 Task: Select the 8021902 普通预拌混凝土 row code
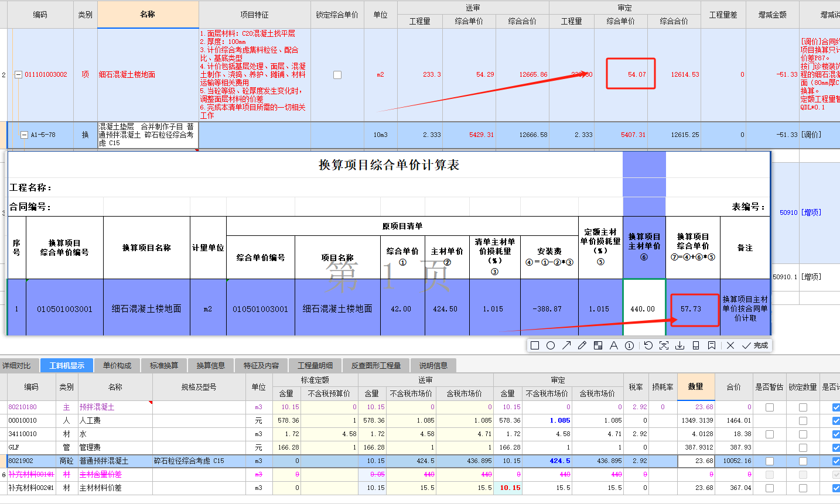21,461
